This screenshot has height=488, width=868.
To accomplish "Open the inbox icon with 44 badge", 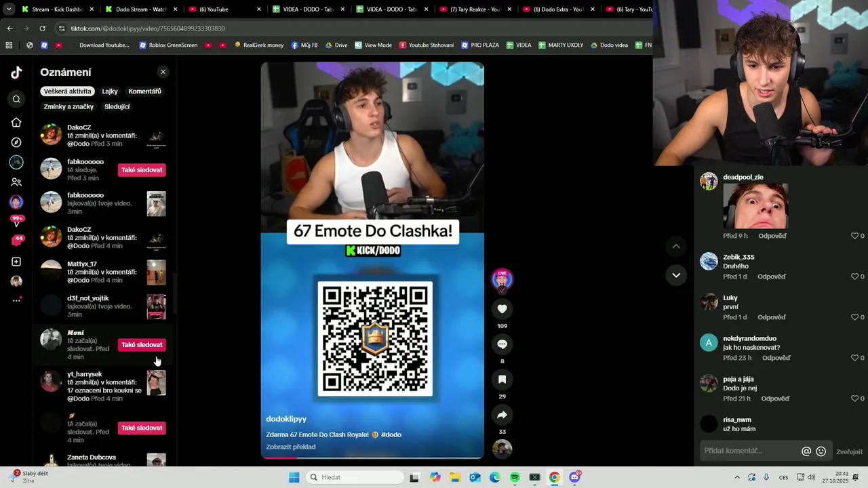I will [16, 241].
